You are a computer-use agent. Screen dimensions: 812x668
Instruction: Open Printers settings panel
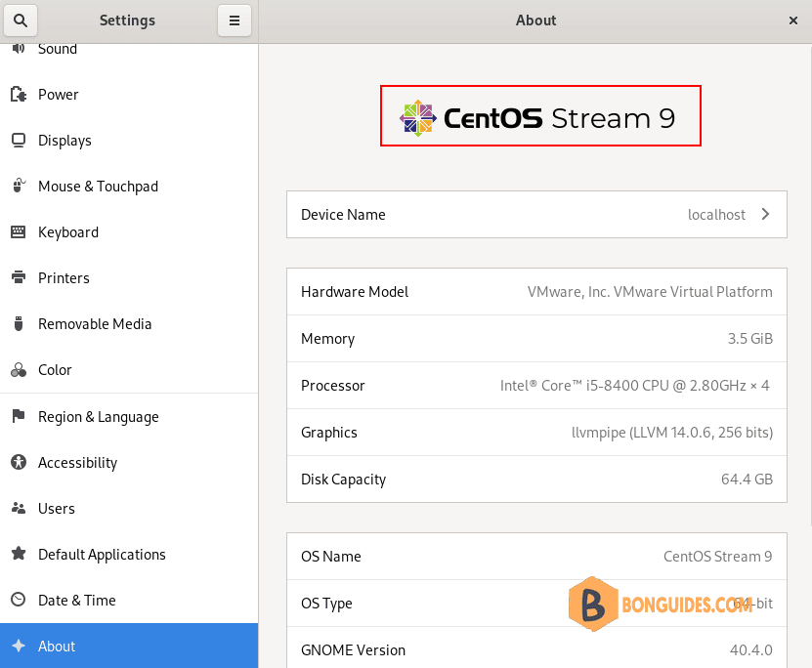click(x=129, y=278)
